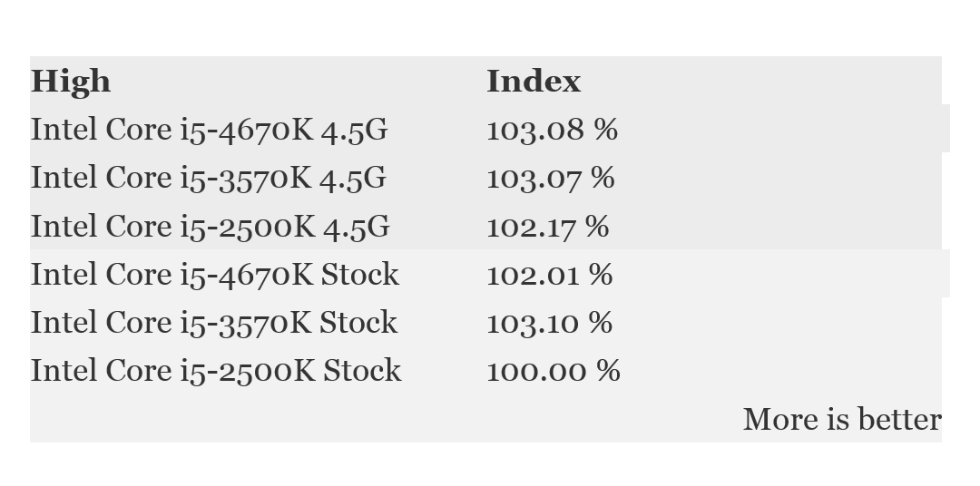Select the Intel Core i5-3570K Stock row label
Image resolution: width=980 pixels, height=486 pixels.
[x=213, y=322]
